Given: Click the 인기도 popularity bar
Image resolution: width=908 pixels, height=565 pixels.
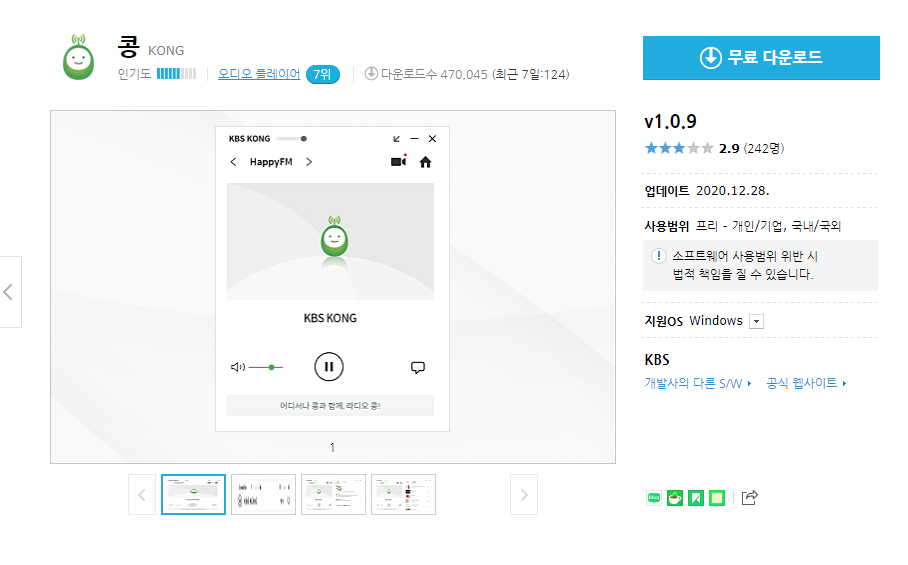Looking at the screenshot, I should (177, 74).
